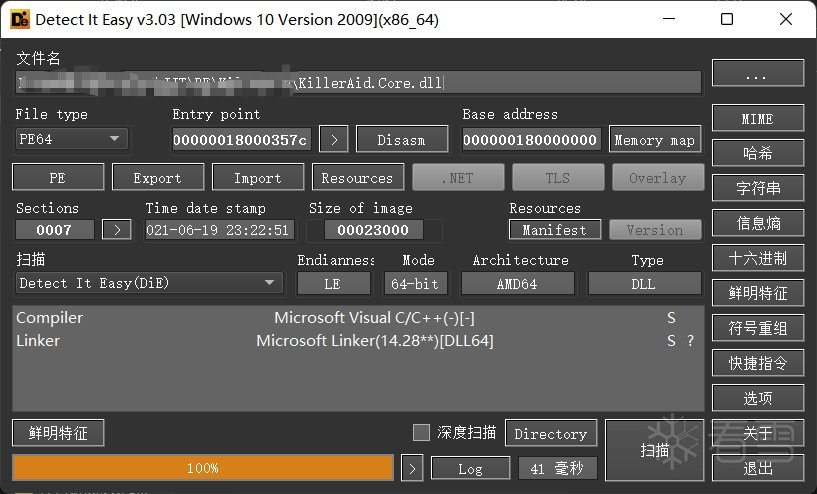Viewport: 817px width, 494px height.
Task: Minimize the Detect It Easy window
Action: [669, 19]
